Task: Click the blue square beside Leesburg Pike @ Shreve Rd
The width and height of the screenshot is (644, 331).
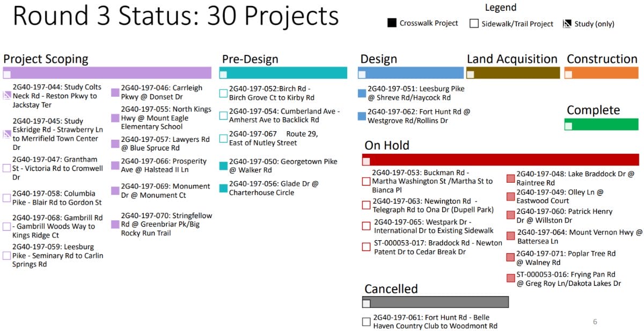Action: (362, 93)
